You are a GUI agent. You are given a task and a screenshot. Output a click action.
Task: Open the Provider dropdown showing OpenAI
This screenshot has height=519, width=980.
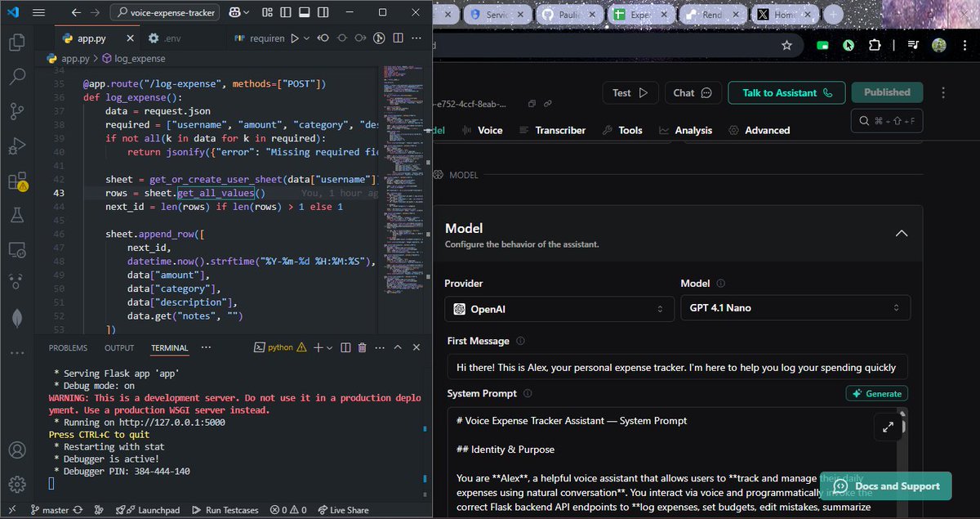559,309
